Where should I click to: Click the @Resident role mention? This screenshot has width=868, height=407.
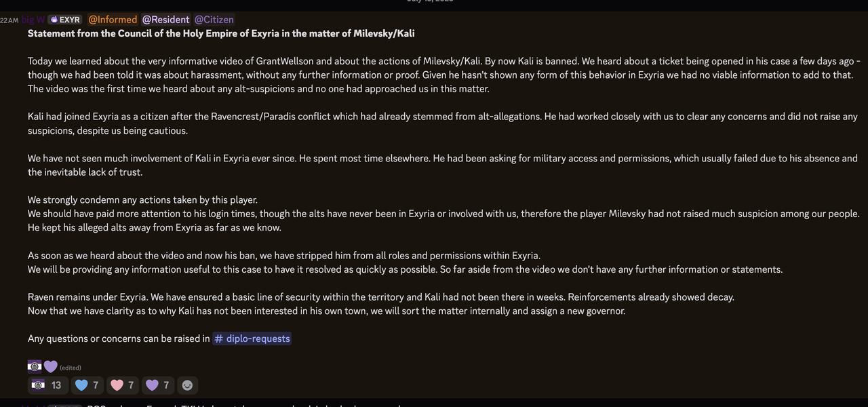[165, 20]
